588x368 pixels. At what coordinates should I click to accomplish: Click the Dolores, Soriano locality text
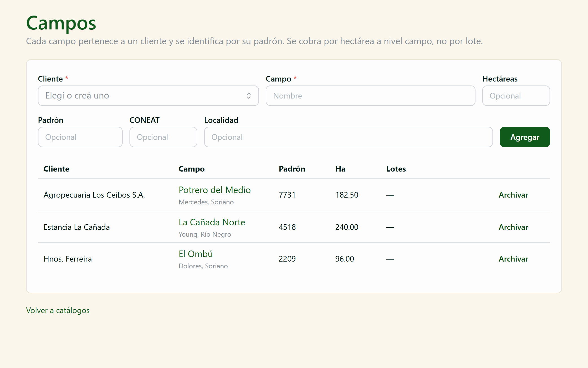pos(203,266)
